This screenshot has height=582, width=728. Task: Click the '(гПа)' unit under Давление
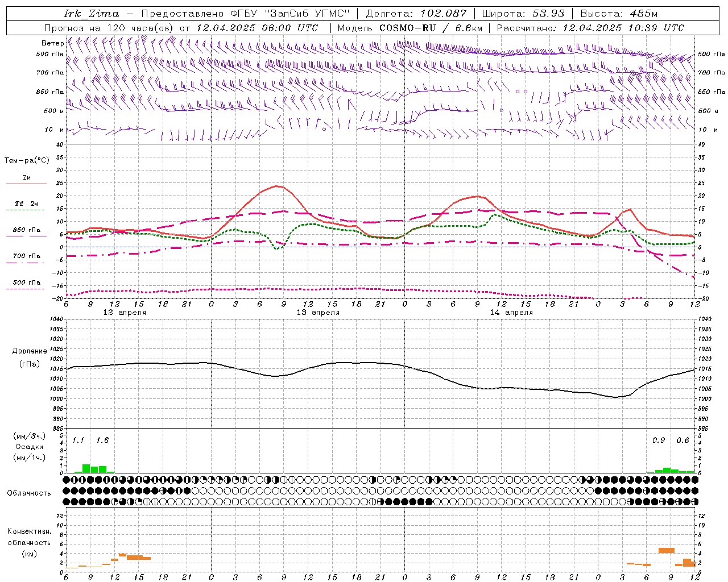30,364
